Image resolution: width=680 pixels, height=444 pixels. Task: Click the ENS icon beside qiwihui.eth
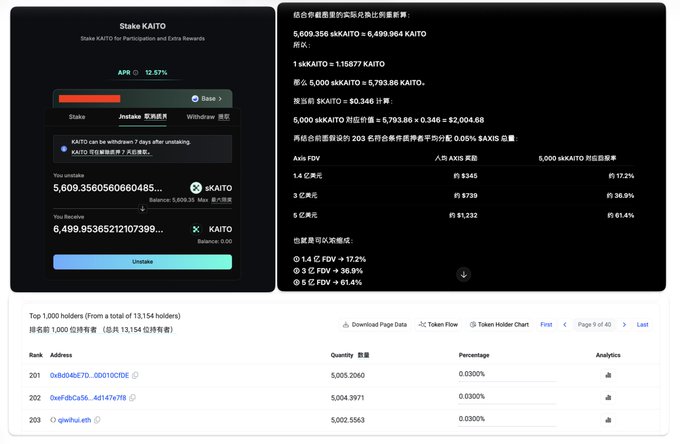coord(53,420)
